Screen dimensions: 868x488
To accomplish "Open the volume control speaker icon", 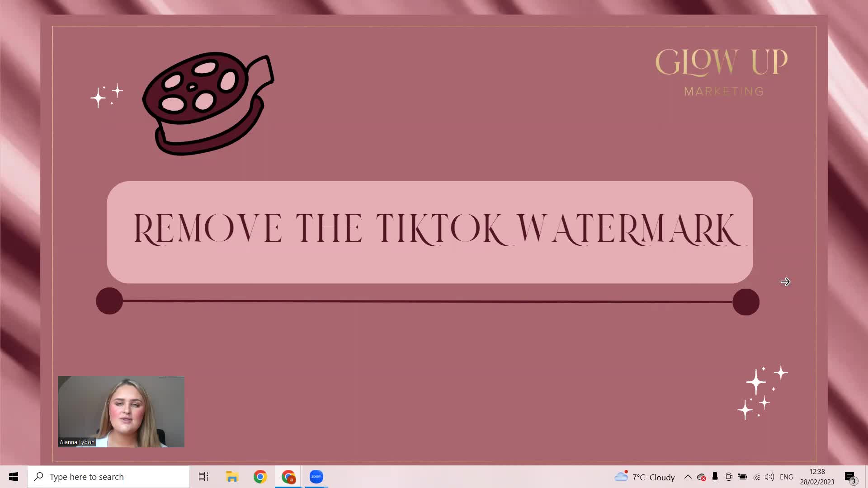I will [769, 477].
